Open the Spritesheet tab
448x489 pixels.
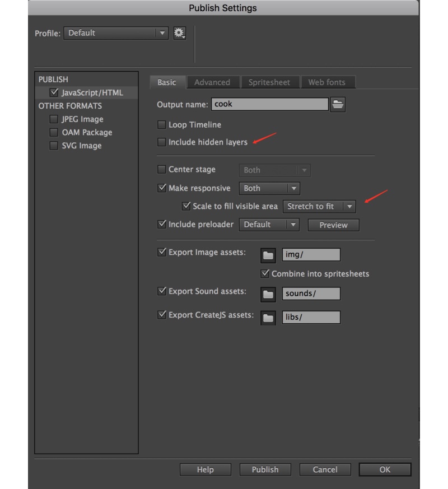(x=269, y=82)
